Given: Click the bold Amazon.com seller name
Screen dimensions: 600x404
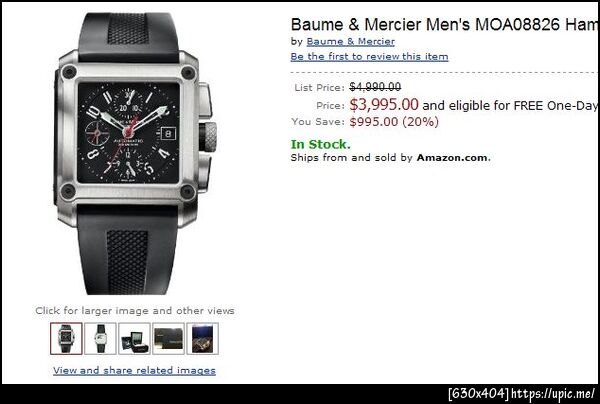Looking at the screenshot, I should [453, 158].
